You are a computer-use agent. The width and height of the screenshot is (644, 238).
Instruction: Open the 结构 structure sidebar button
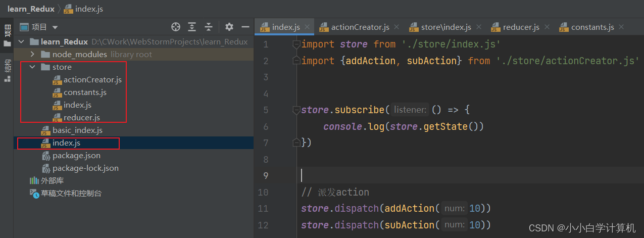7,71
